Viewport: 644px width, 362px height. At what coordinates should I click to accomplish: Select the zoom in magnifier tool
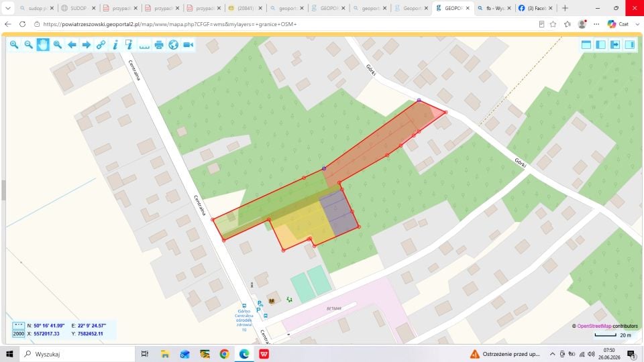[14, 44]
